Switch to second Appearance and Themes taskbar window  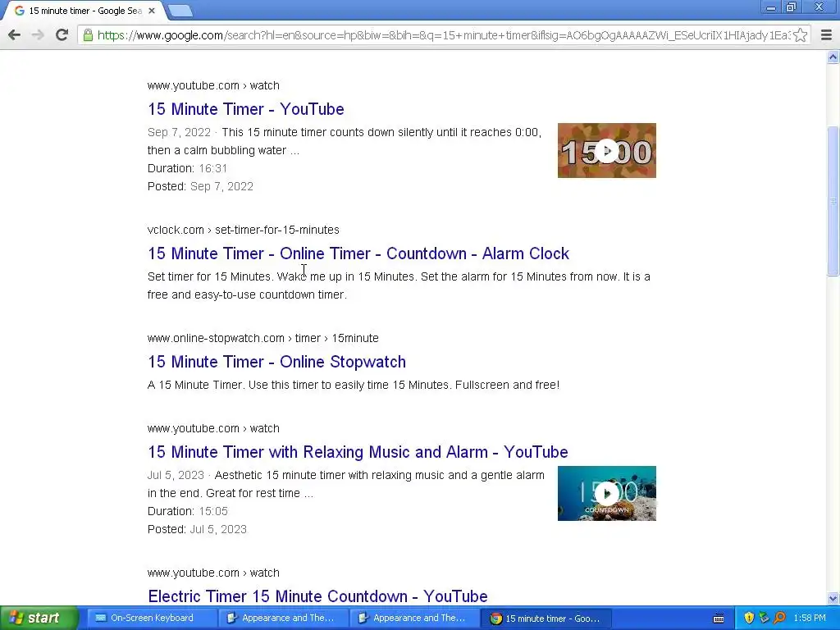click(x=415, y=619)
